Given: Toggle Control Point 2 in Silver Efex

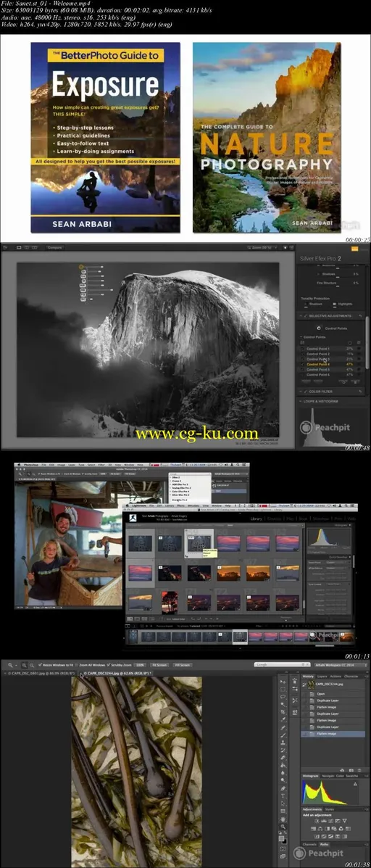Looking at the screenshot, I should (x=302, y=355).
